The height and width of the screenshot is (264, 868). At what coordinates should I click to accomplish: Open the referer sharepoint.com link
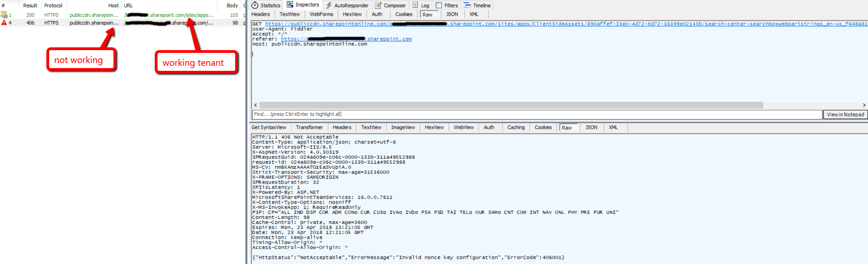[346, 39]
